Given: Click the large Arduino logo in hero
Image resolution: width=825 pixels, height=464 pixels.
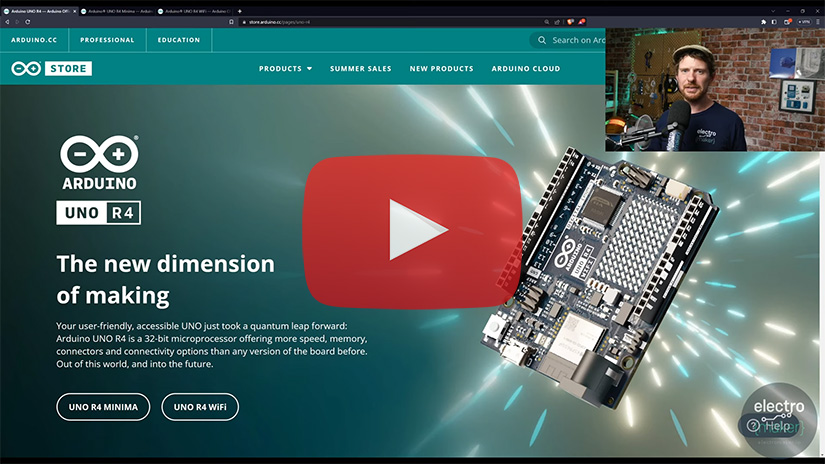Looking at the screenshot, I should (99, 163).
